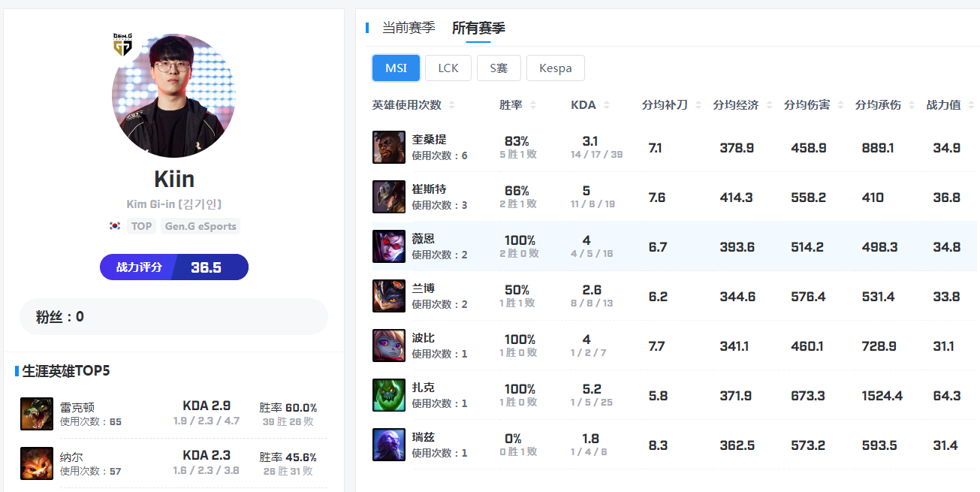Click the 胜率 60.0% text for 雷克顿
Viewport: 980px width, 492px height.
(288, 407)
